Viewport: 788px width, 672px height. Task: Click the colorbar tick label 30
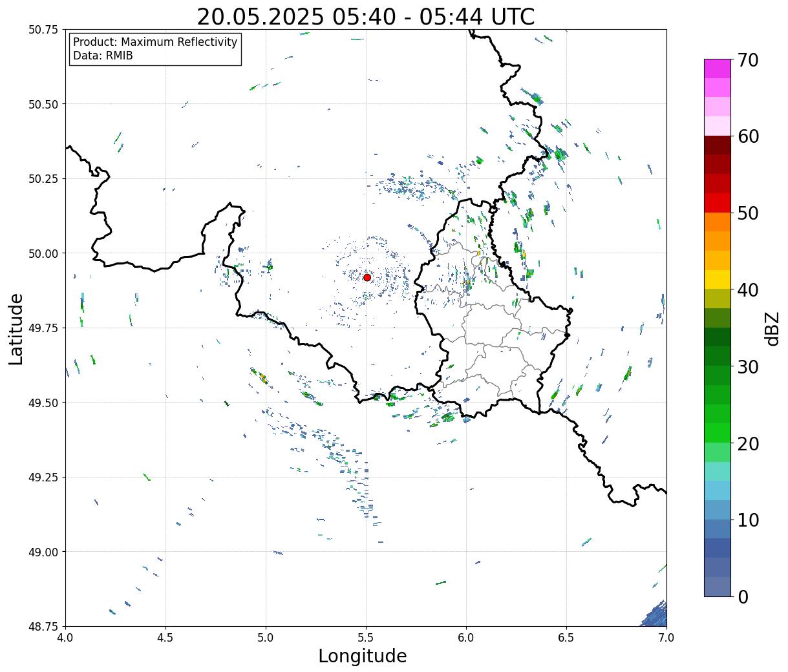coord(748,366)
